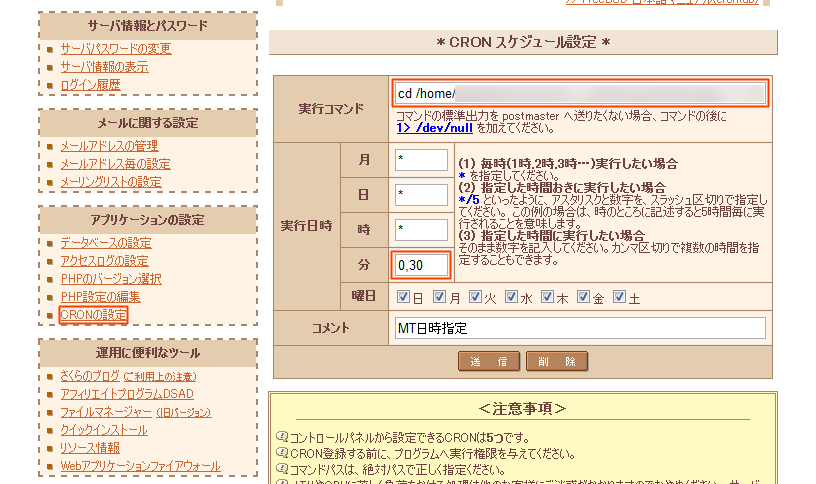Viewport: 816px width, 484px height.
Task: Click the 分 input field with 0,30
Action: (421, 265)
